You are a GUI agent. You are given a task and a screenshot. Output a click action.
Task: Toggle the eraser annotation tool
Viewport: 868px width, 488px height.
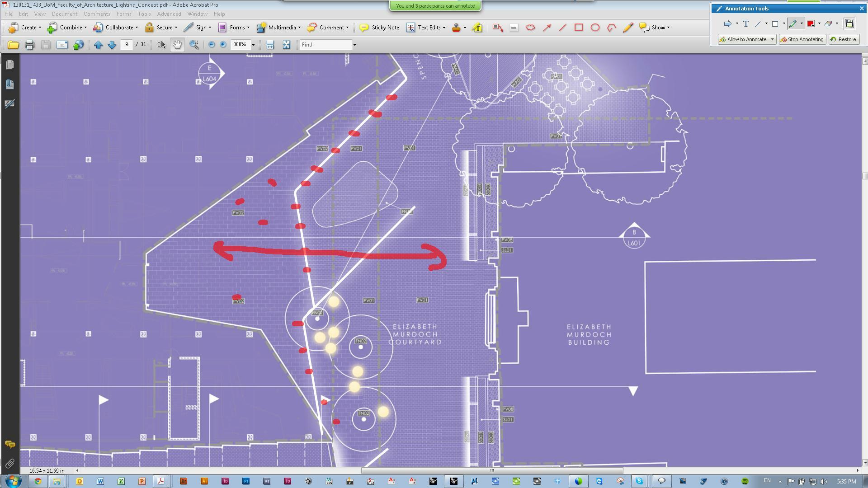(x=828, y=23)
